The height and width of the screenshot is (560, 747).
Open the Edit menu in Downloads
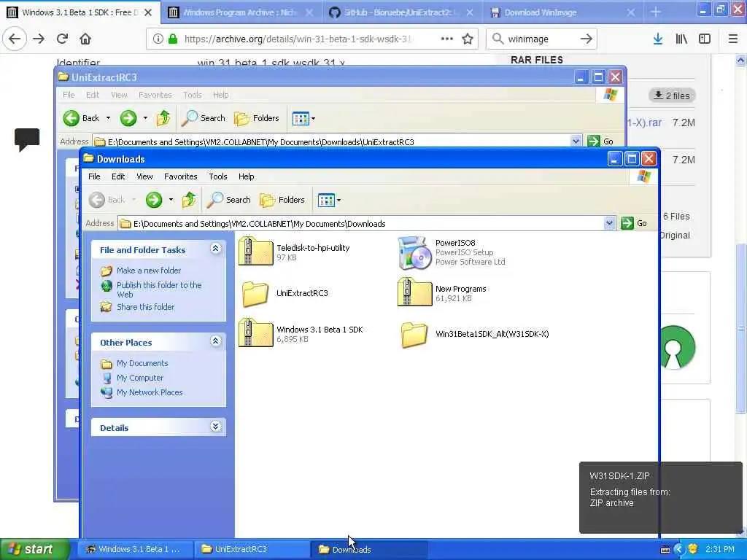(118, 176)
